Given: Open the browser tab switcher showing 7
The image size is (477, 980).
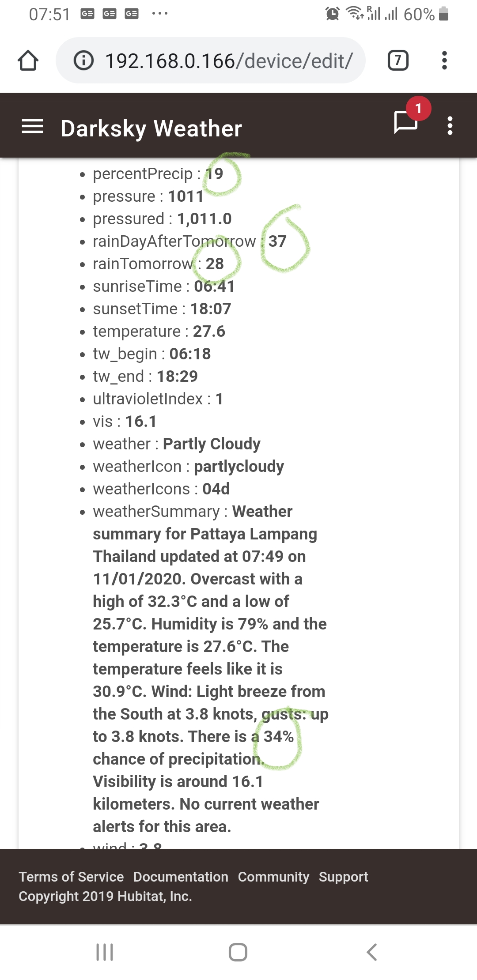Looking at the screenshot, I should 397,60.
